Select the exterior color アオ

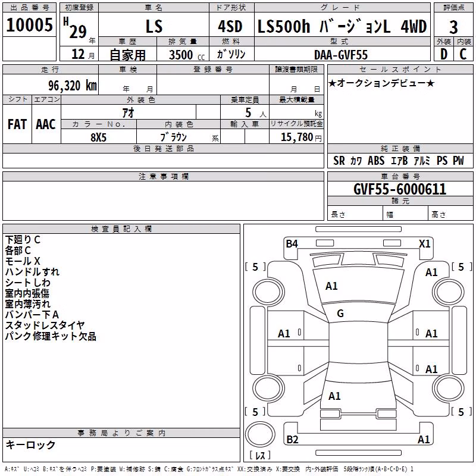pos(128,112)
